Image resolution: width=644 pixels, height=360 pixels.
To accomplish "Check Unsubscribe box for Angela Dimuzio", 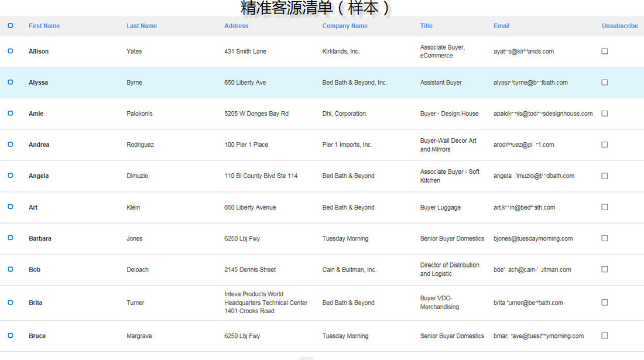I will click(605, 176).
